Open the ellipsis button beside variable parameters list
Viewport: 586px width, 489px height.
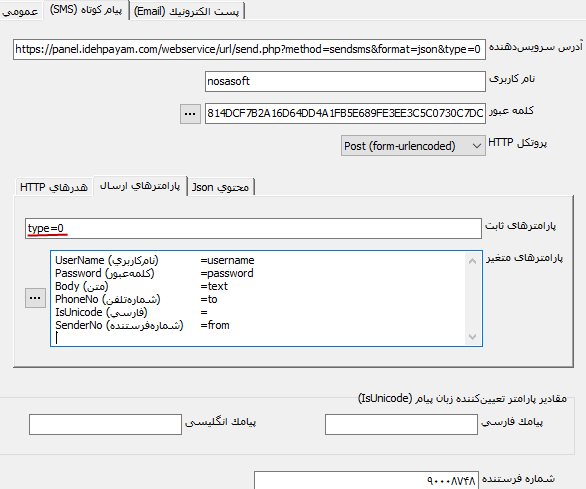coord(36,298)
